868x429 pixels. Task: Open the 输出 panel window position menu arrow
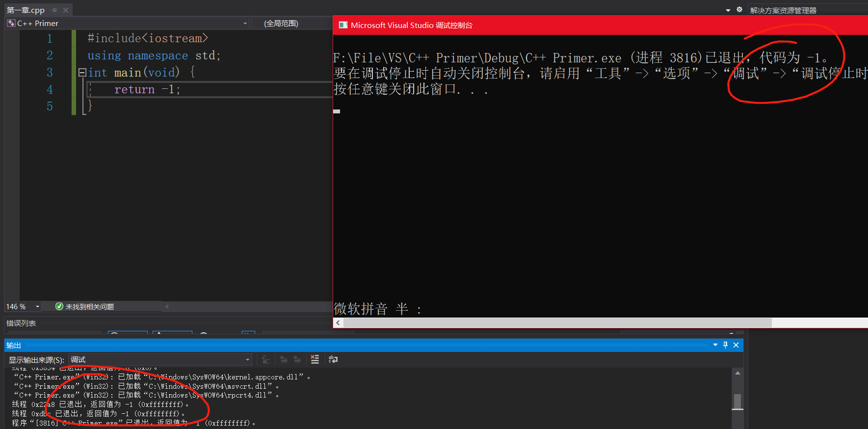coord(715,345)
